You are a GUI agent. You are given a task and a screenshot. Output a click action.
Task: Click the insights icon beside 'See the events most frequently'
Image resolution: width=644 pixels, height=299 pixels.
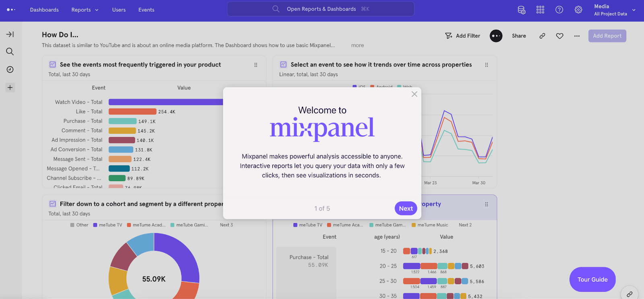52,64
